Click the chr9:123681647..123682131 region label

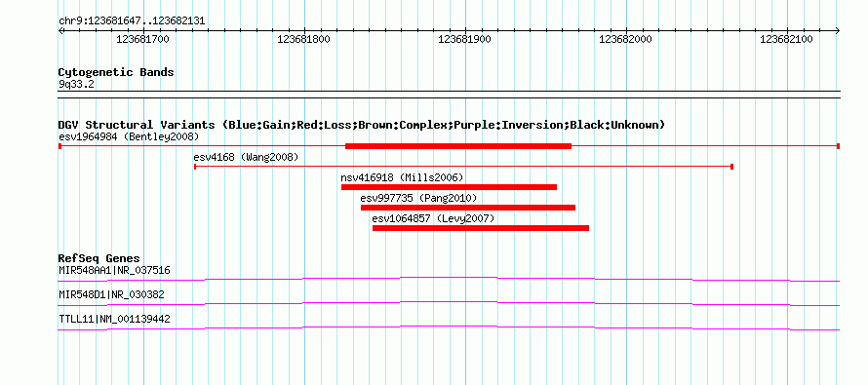tap(132, 21)
